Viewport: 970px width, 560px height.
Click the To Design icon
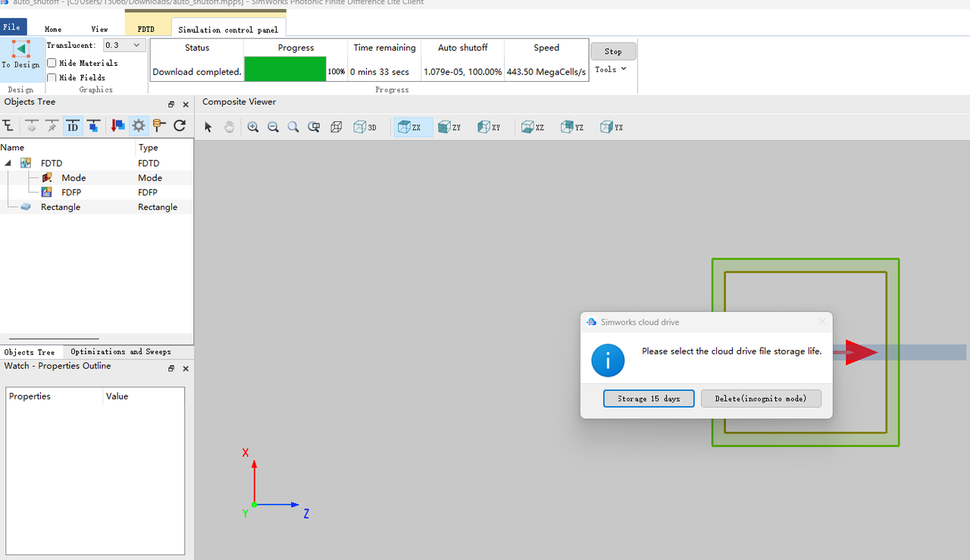pos(21,48)
